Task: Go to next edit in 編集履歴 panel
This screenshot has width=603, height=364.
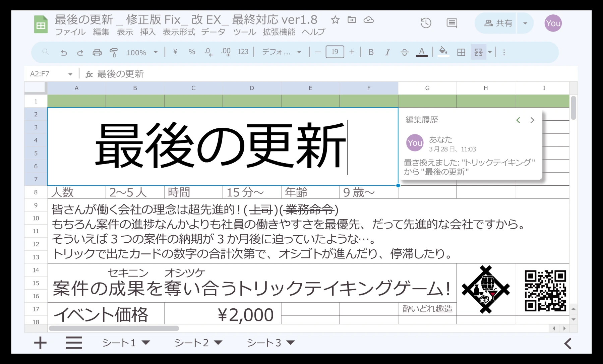Action: point(532,120)
